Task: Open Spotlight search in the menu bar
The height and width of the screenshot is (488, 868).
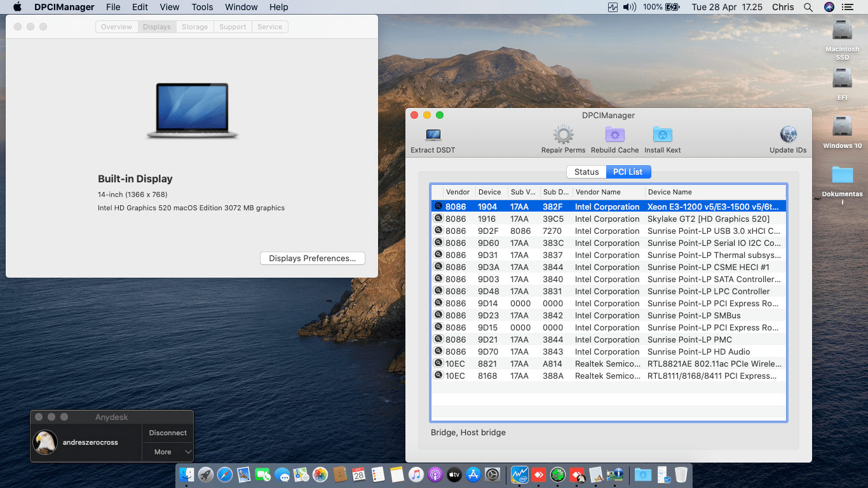Action: (808, 7)
